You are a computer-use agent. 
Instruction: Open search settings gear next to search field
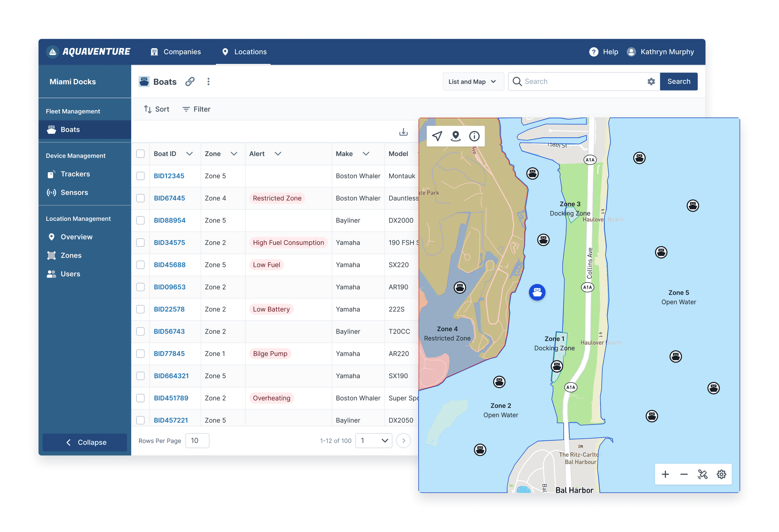coord(651,81)
